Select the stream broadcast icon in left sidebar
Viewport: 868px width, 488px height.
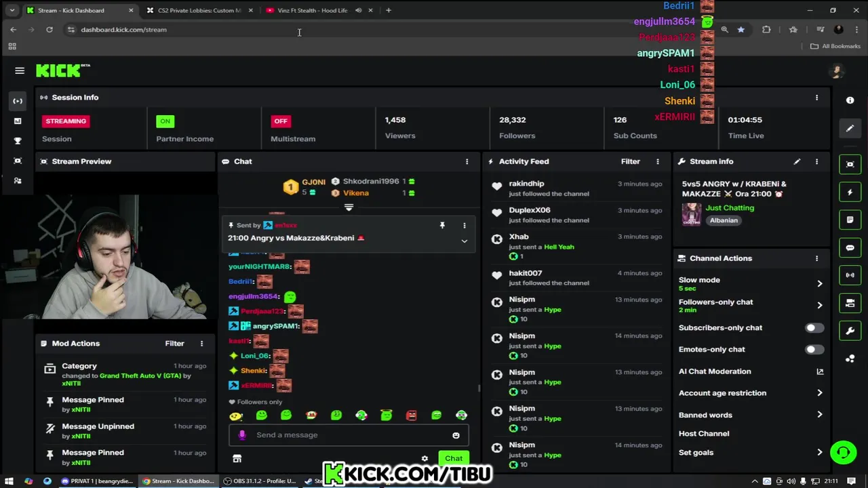point(18,101)
